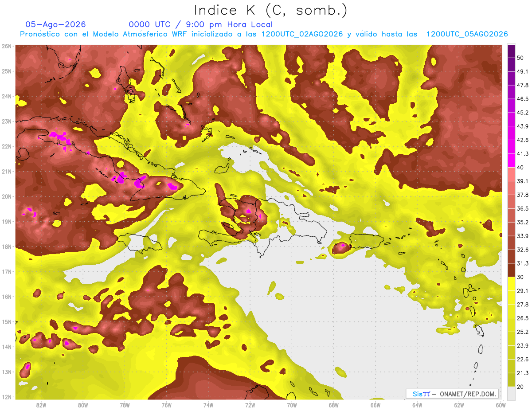The image size is (532, 411).
Task: Click the "80W" longitude label
Action: click(x=83, y=405)
